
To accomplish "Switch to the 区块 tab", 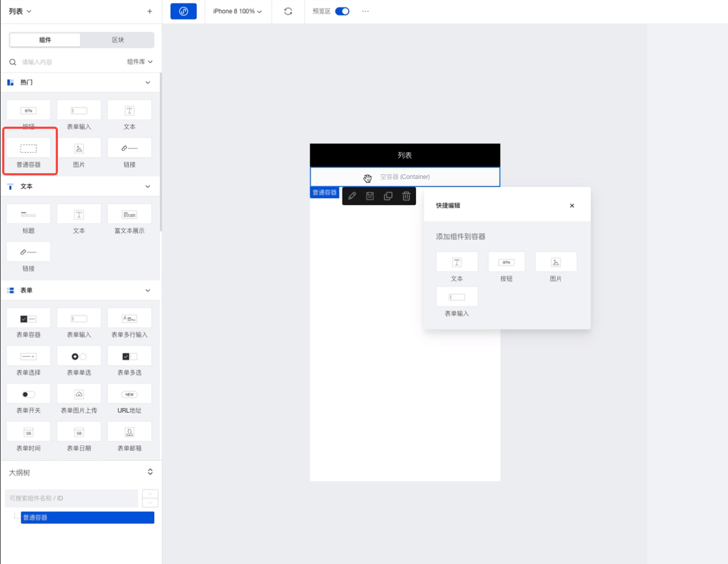I will pos(118,40).
